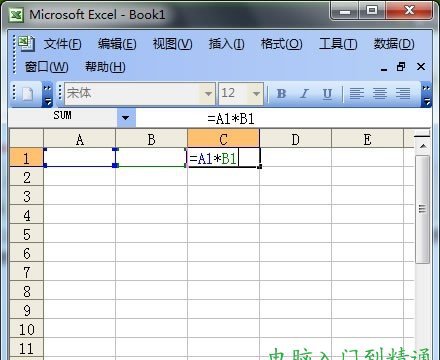440x360 pixels.
Task: Select row 2 header
Action: [27, 177]
